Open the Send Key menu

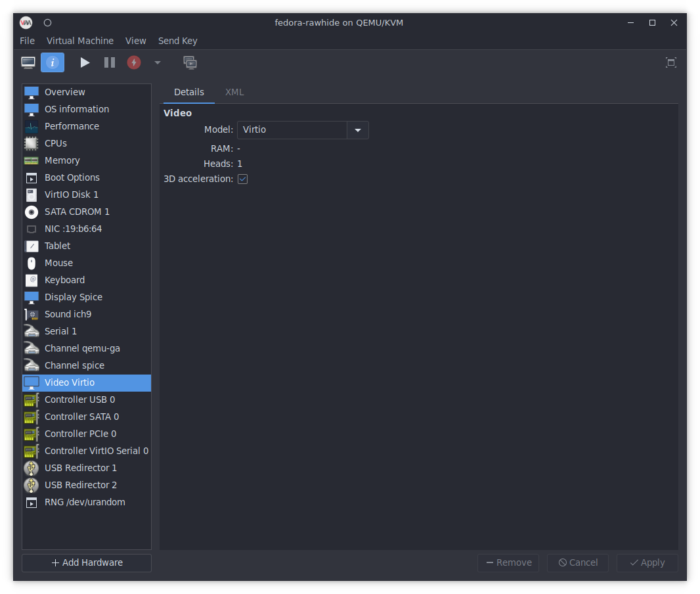(x=177, y=41)
